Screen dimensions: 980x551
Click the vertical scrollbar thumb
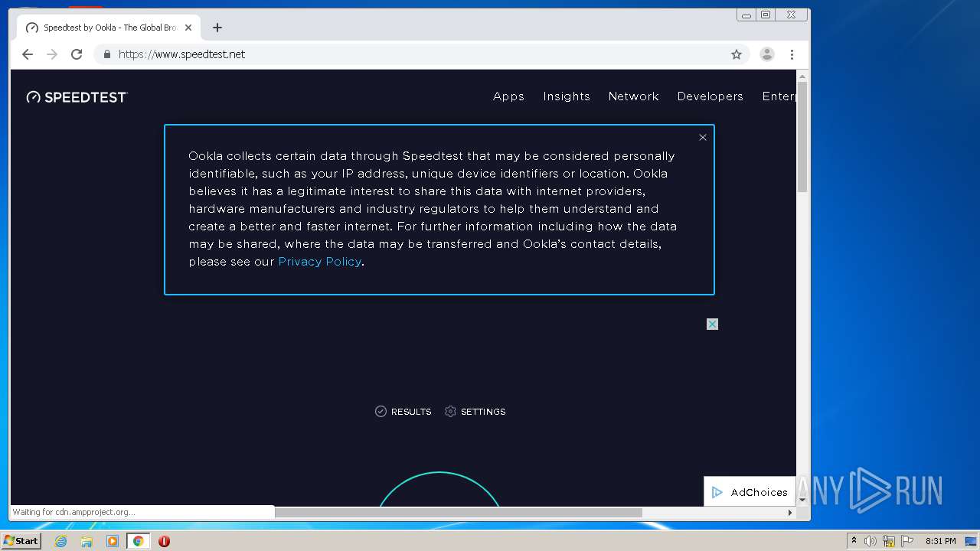[802, 138]
